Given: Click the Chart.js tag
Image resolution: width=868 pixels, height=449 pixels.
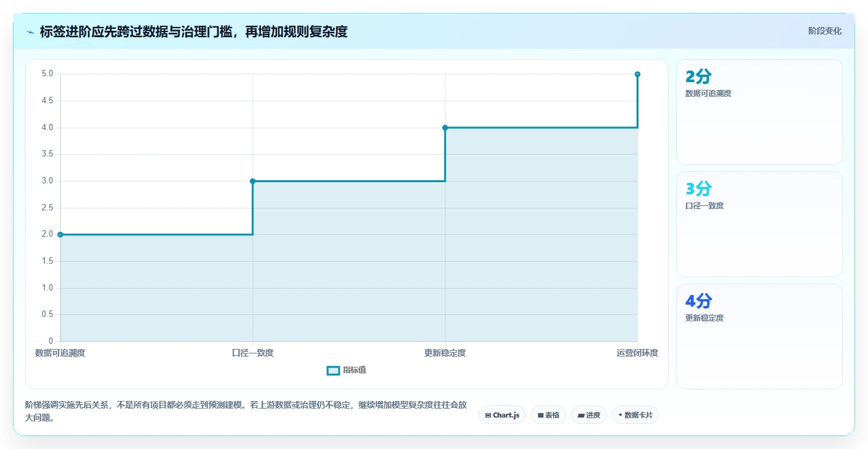Looking at the screenshot, I should click(x=502, y=415).
